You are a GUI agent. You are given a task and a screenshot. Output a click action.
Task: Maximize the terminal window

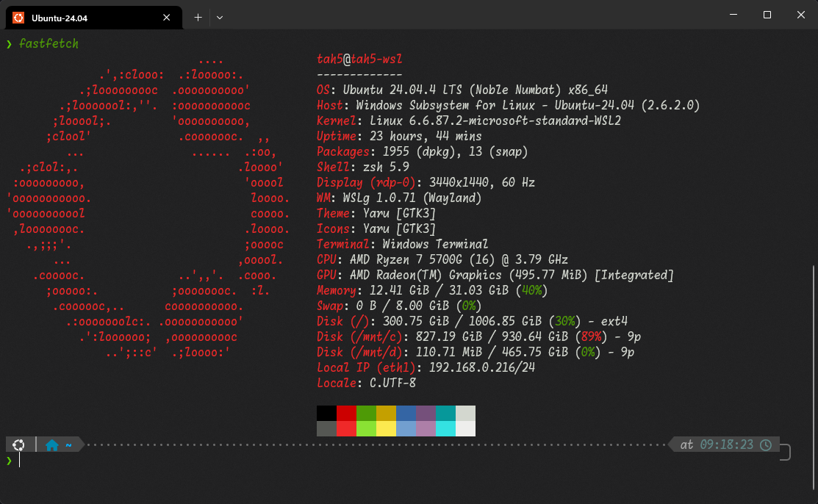767,15
